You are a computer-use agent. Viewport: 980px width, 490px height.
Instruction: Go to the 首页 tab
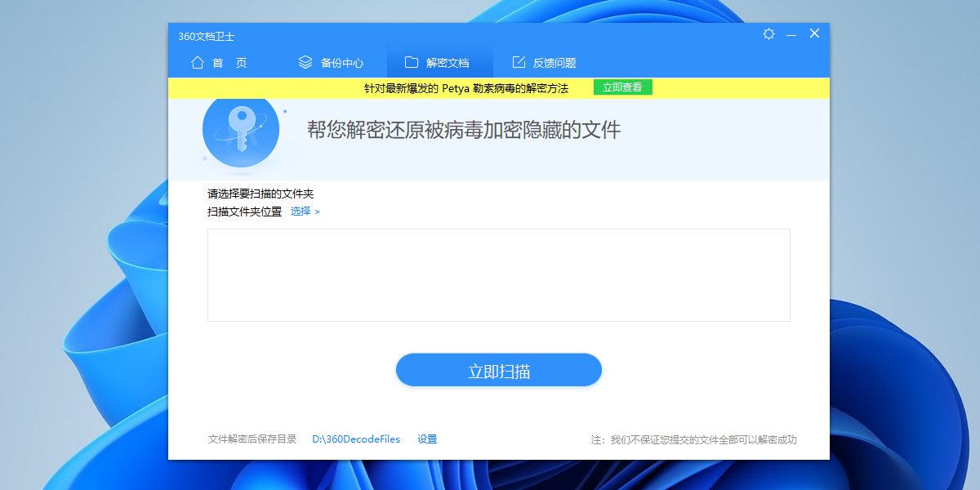pos(219,63)
